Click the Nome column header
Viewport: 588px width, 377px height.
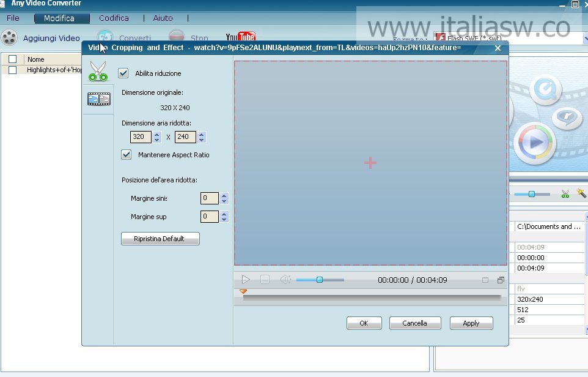[x=36, y=59]
